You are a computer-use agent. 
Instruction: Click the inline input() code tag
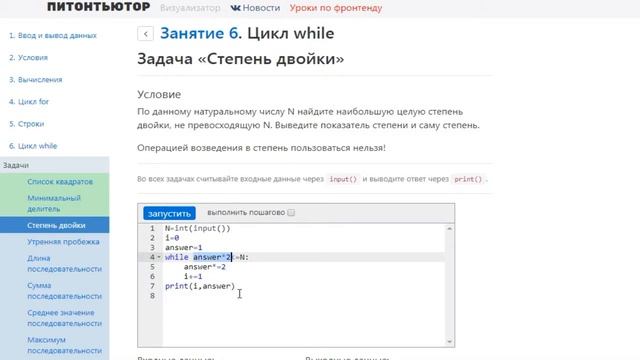[343, 179]
